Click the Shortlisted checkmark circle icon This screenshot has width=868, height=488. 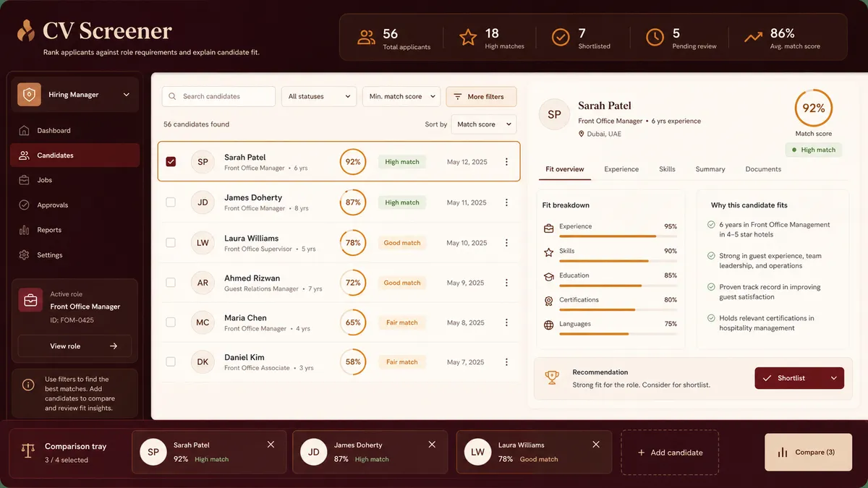click(561, 37)
